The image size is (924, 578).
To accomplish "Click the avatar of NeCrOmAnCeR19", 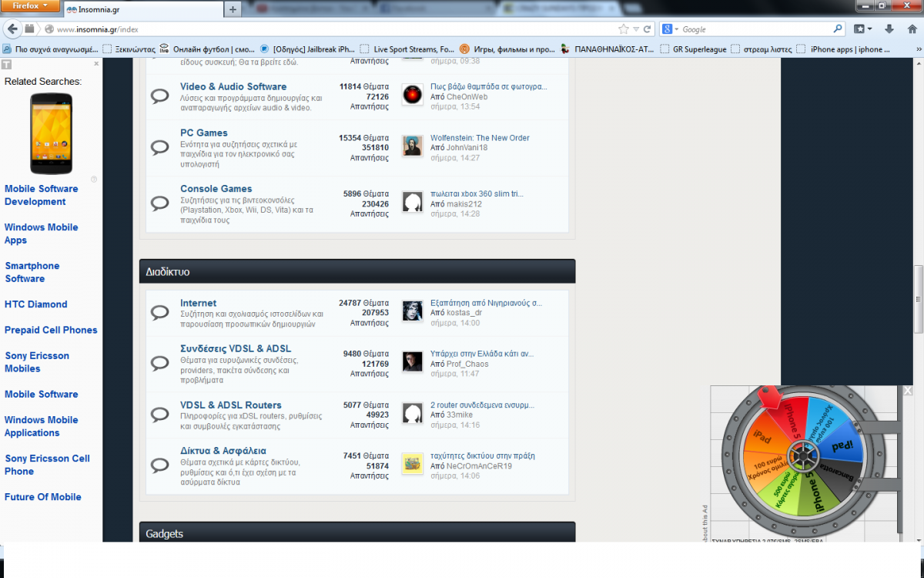I will (x=413, y=463).
